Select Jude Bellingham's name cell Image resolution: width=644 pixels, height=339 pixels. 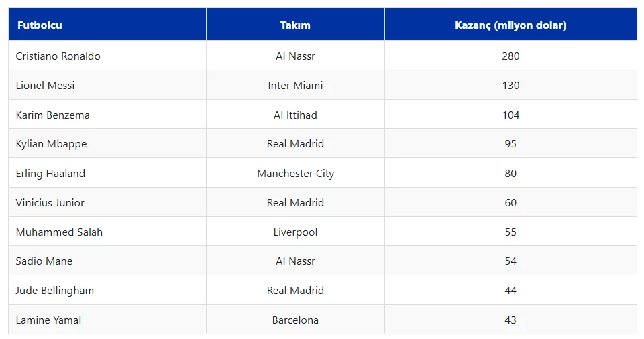point(55,291)
